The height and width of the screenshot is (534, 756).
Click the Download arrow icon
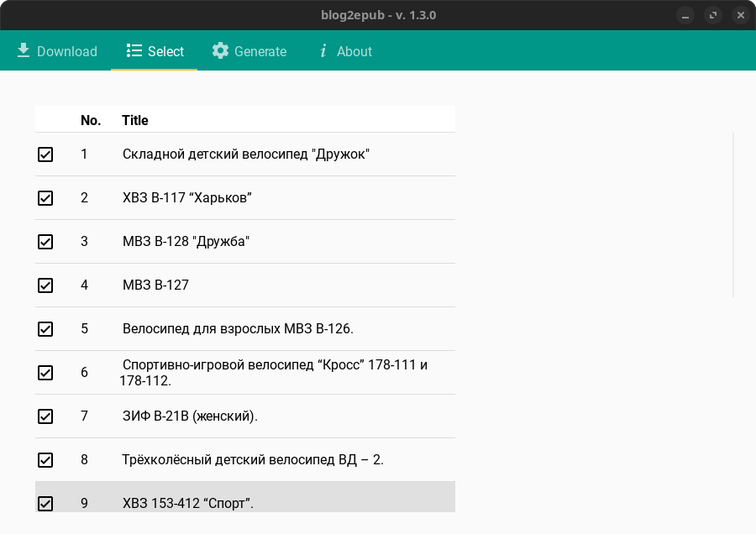[x=24, y=51]
